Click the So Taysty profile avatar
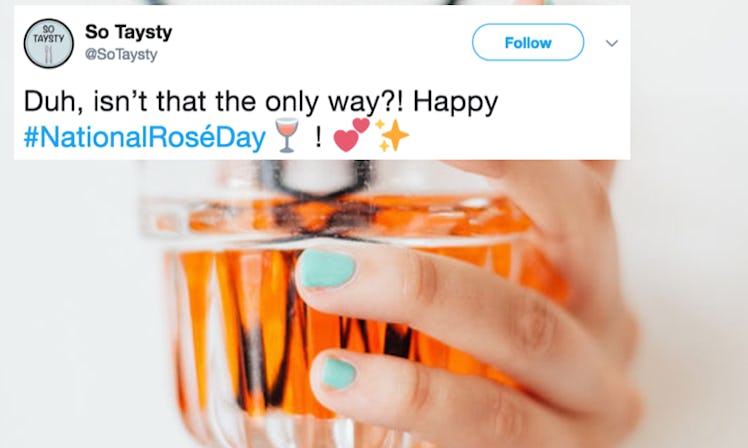Viewport: 748px width, 448px height. coord(49,42)
